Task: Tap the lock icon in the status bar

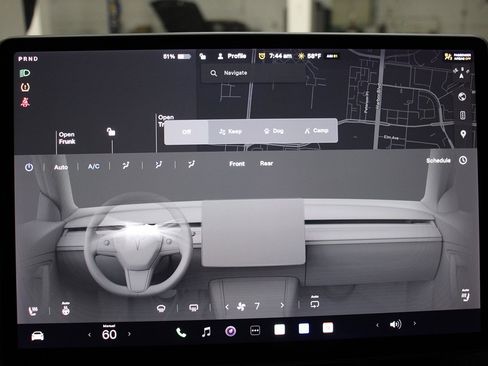Action: [x=203, y=56]
